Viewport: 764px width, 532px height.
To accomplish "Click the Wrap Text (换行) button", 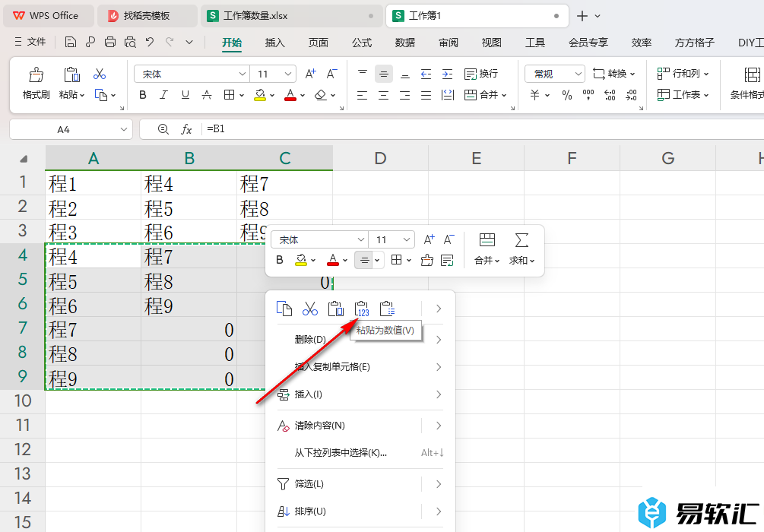I will (481, 74).
